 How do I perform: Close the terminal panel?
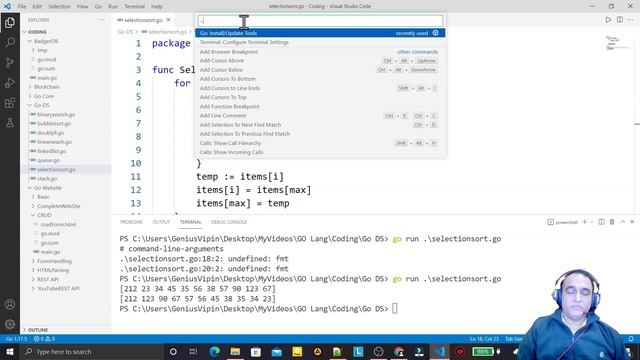pyautogui.click(x=632, y=222)
